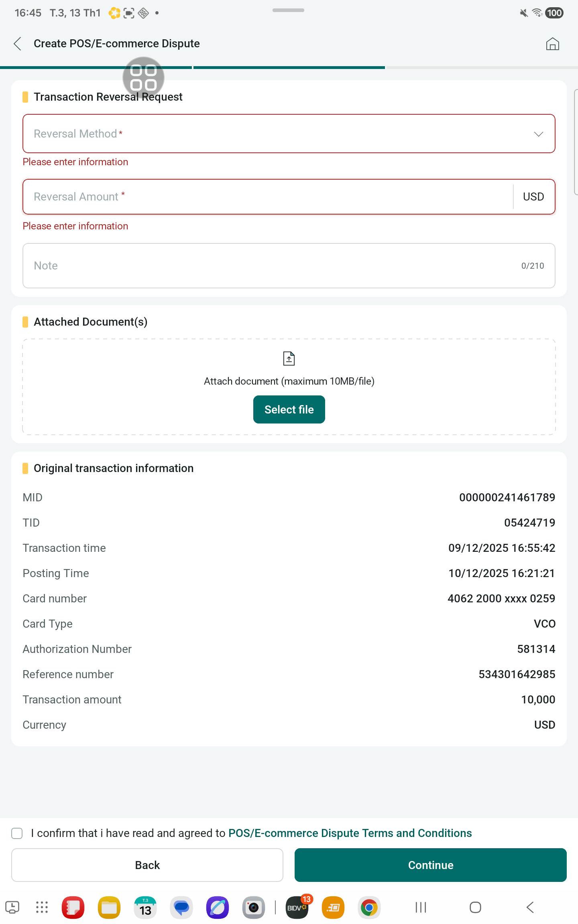Open the BIDV app in taskbar
Screen dimensions: 578x924
(x=297, y=908)
